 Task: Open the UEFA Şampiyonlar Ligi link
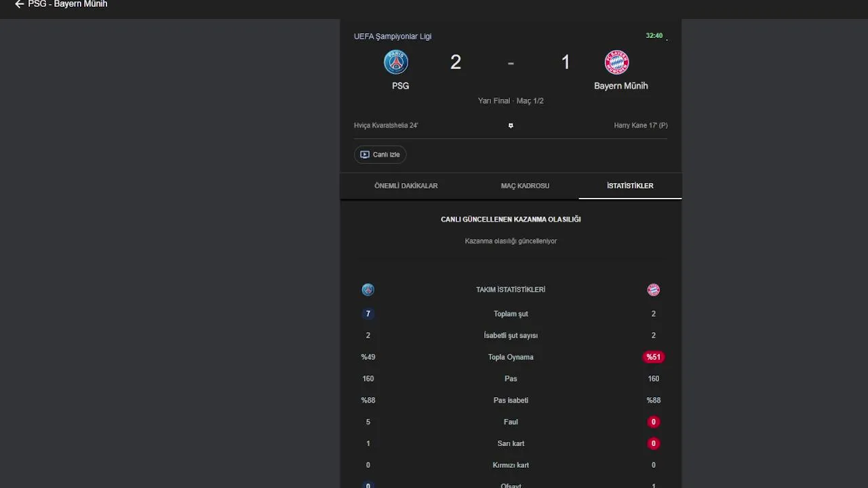(x=393, y=37)
